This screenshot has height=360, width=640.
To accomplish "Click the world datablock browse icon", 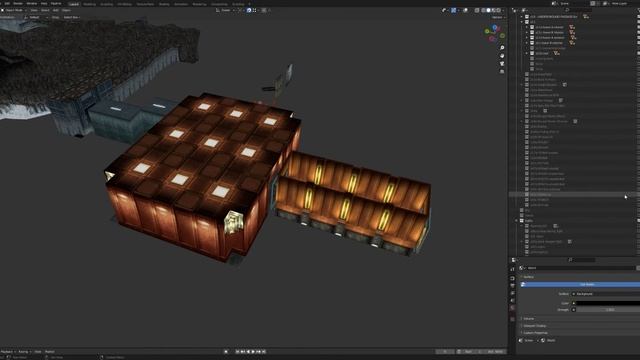I will [x=522, y=268].
